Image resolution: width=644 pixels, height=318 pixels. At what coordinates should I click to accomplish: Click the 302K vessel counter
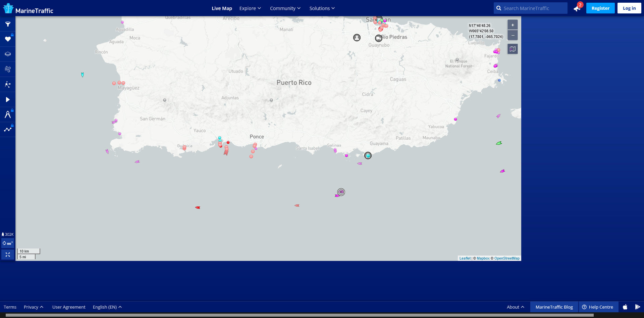pos(8,234)
